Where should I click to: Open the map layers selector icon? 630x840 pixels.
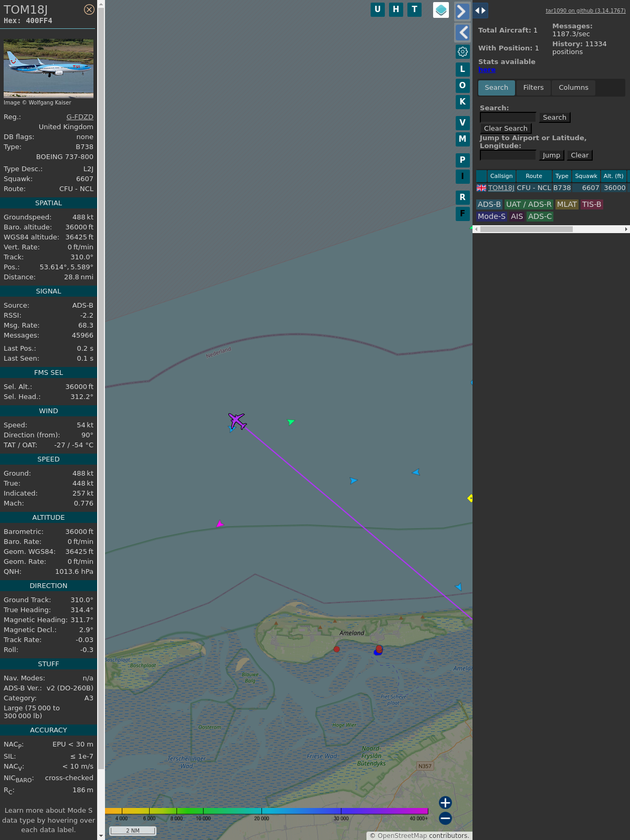441,10
